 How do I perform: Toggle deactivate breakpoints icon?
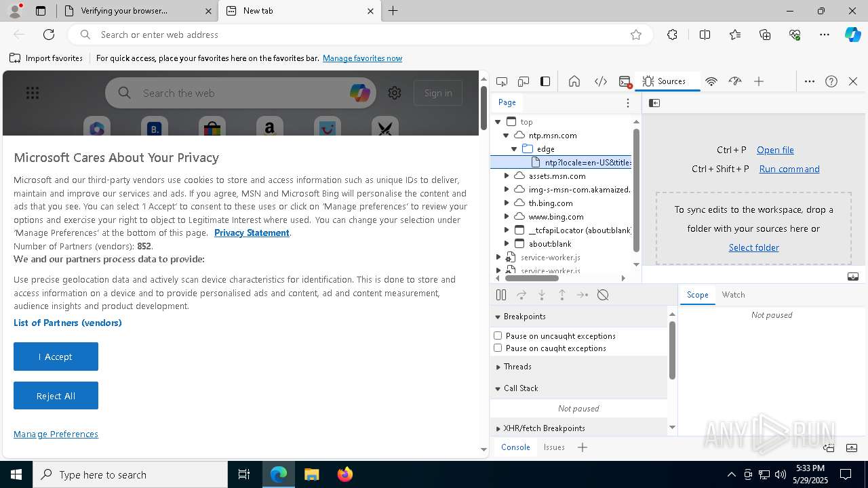pyautogui.click(x=603, y=295)
